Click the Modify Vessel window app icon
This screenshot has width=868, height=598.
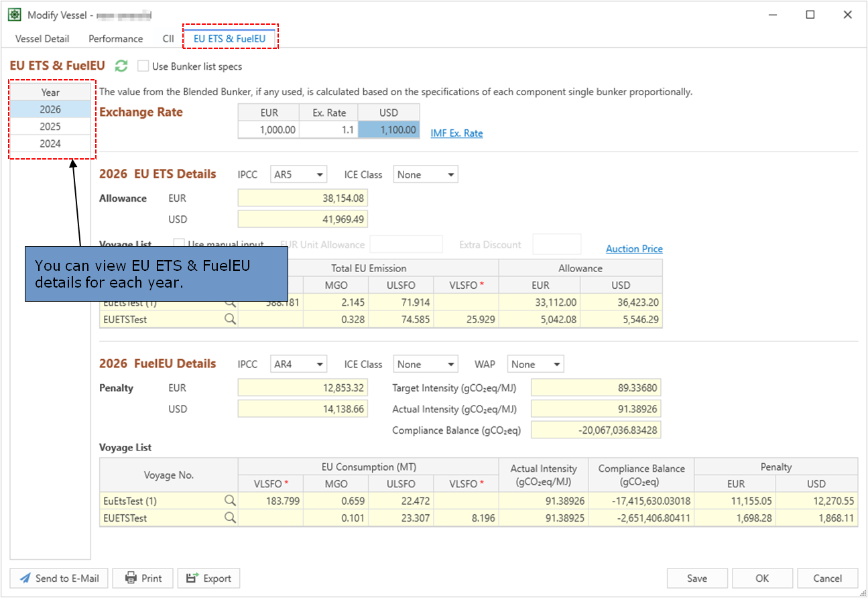[13, 15]
